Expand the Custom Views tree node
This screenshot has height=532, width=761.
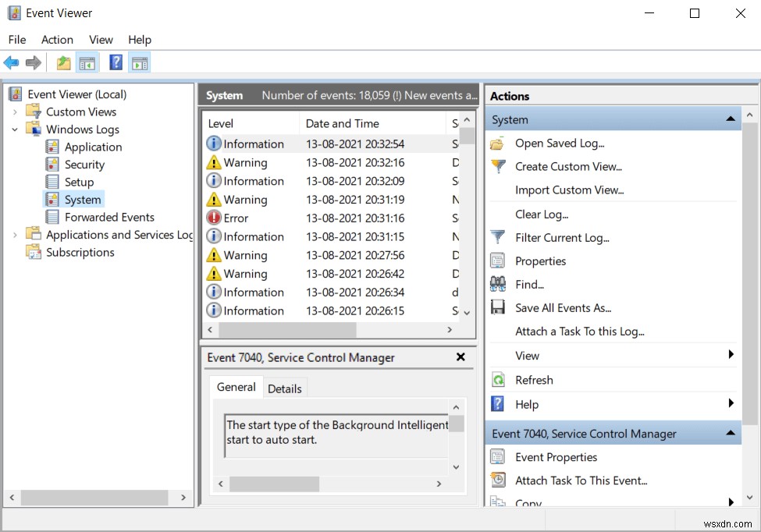point(15,111)
